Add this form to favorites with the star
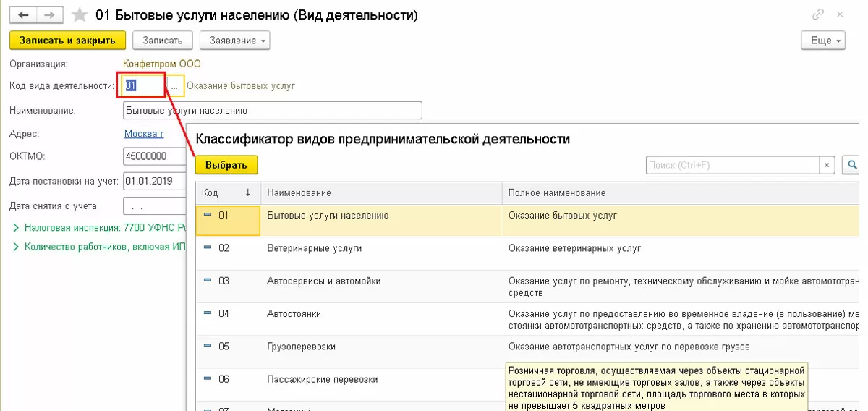 pyautogui.click(x=81, y=15)
